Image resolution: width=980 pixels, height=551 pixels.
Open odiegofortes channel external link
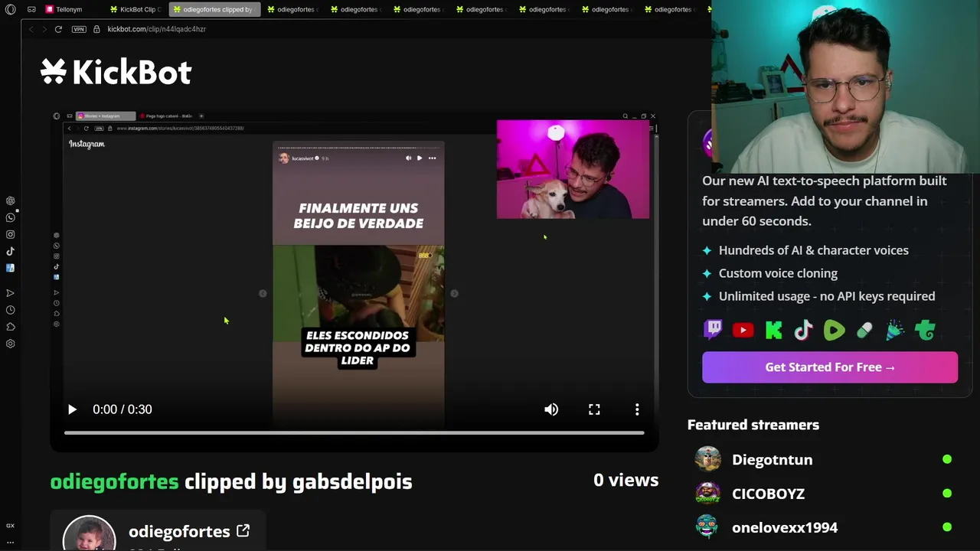pos(243,530)
